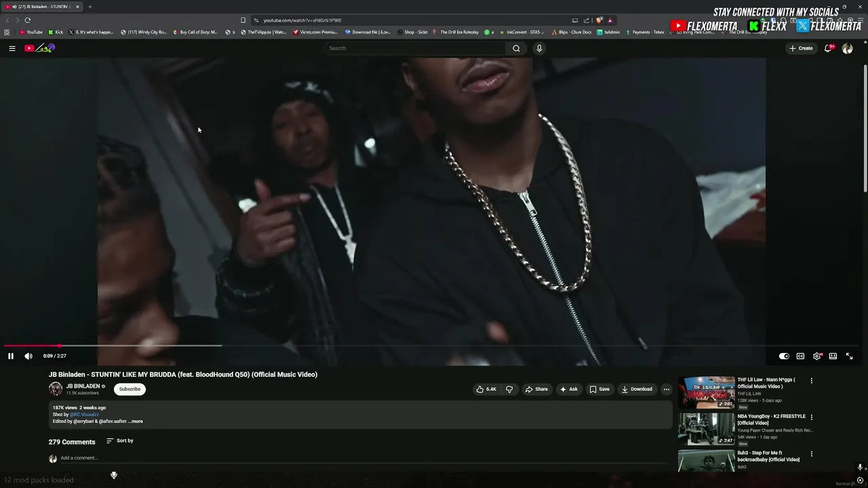Open @RC.Visualzz channel link
868x488 pixels.
point(84,414)
